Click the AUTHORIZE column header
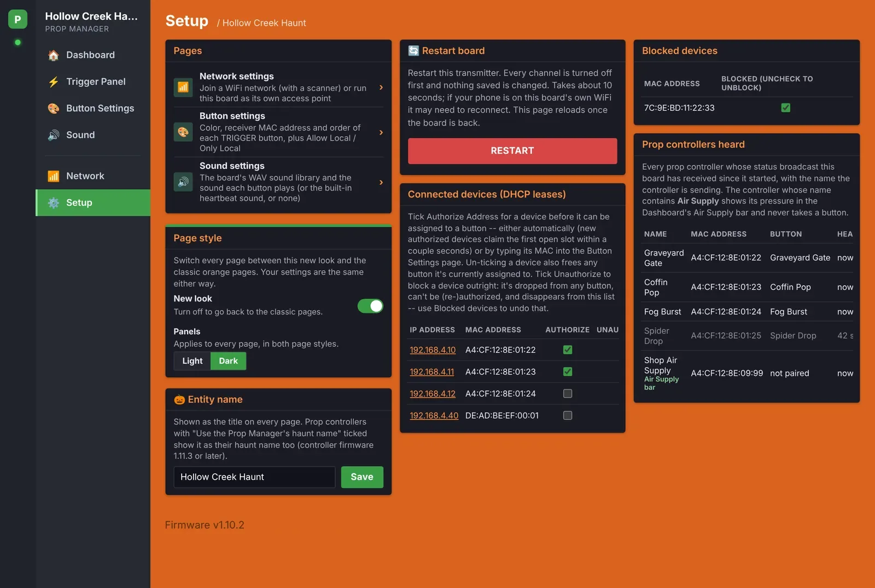Image resolution: width=875 pixels, height=588 pixels. pos(567,330)
